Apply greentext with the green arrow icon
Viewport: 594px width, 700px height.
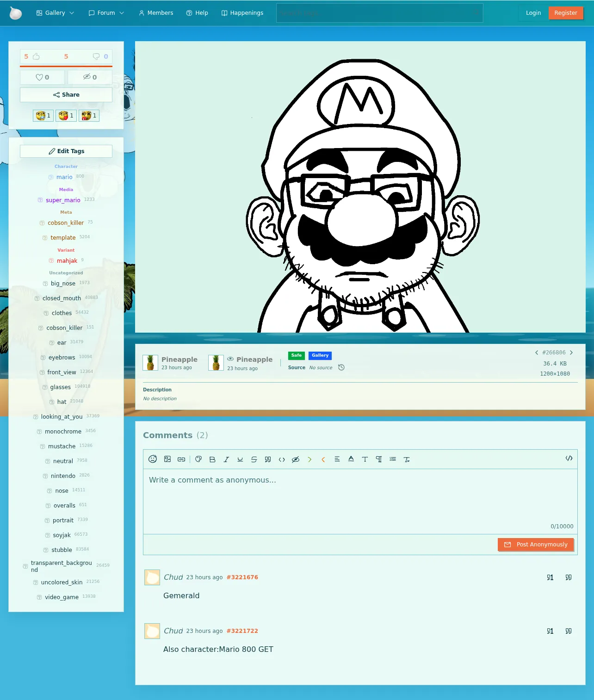[309, 459]
